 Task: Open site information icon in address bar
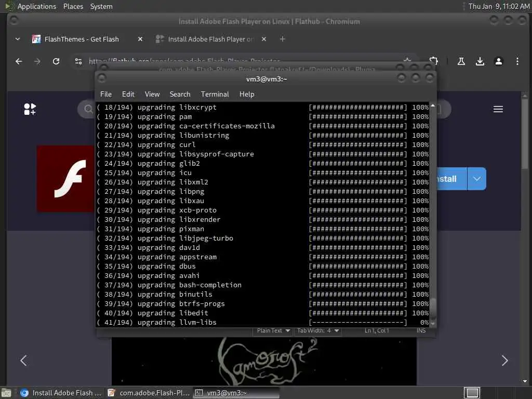click(x=78, y=61)
